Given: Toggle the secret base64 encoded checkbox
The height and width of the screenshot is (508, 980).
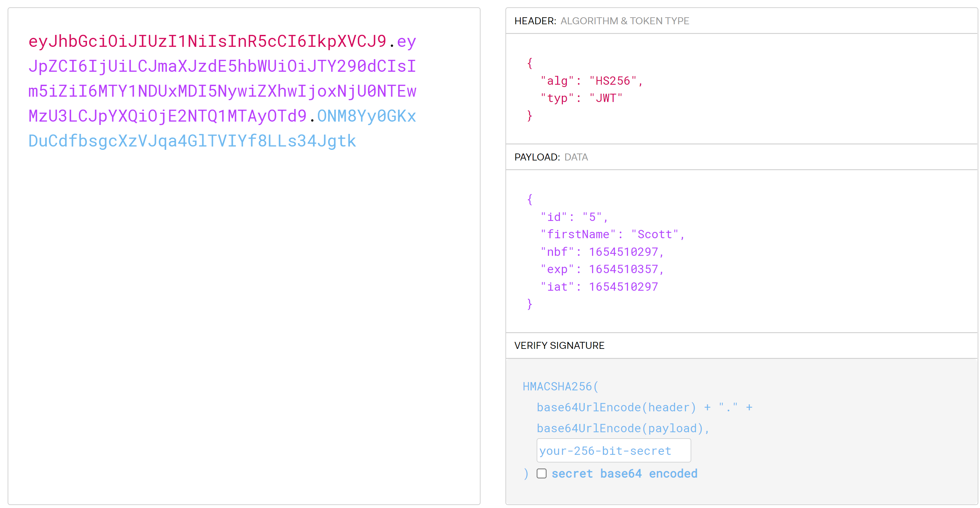Looking at the screenshot, I should 541,473.
